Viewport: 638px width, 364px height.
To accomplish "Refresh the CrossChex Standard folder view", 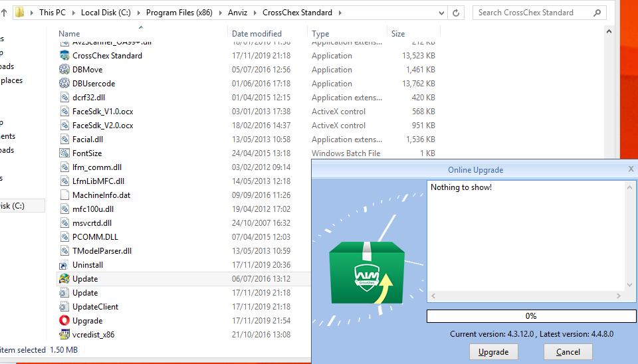I will pos(456,13).
